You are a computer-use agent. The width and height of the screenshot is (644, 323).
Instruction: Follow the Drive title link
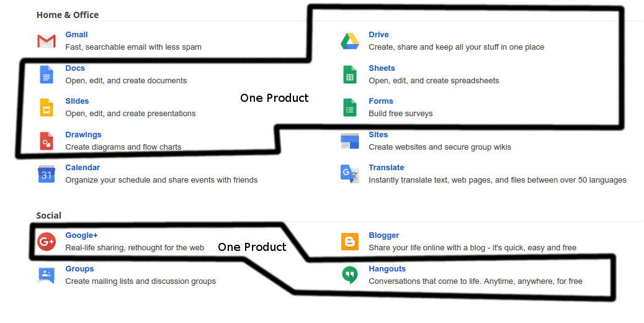click(x=378, y=35)
